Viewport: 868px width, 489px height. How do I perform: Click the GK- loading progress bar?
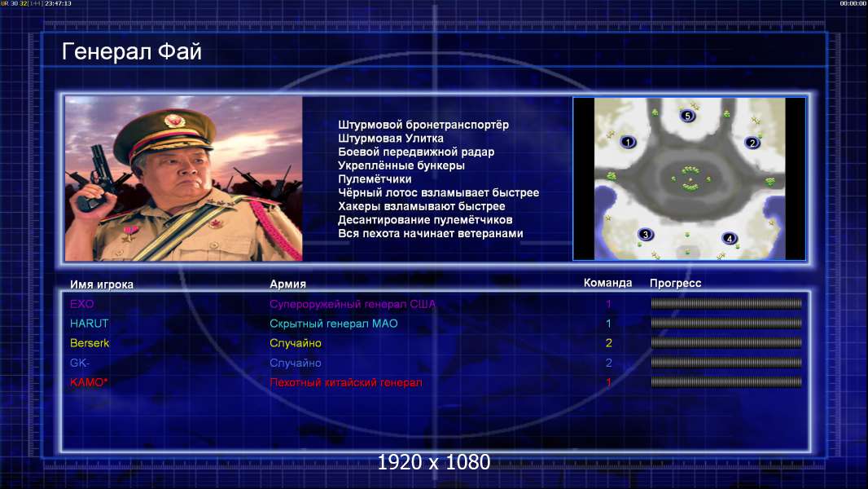pos(726,363)
